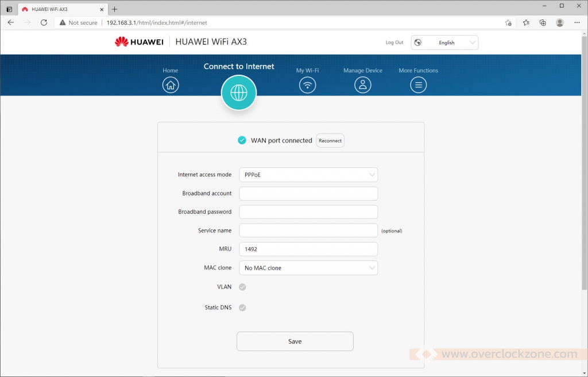Open More Functions menu icon

coord(418,85)
